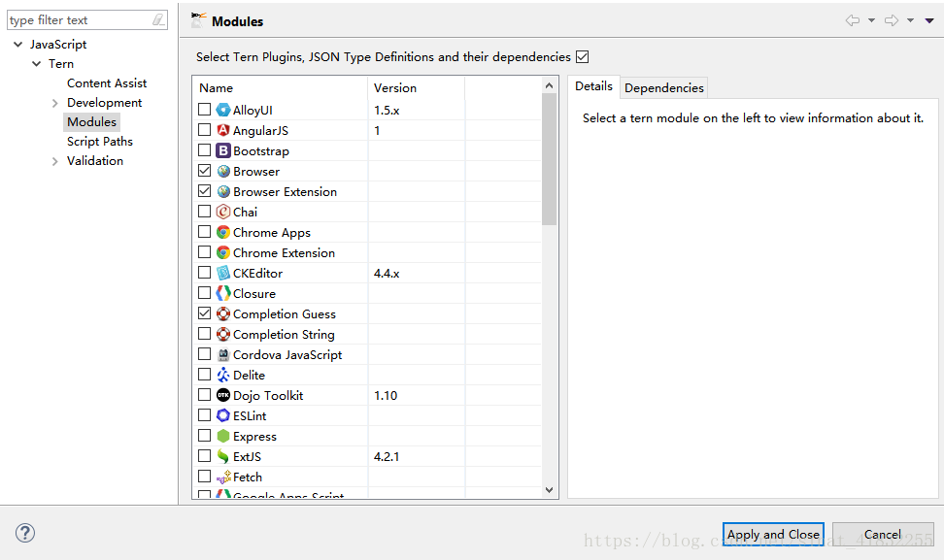Image resolution: width=944 pixels, height=560 pixels.
Task: Check the Chrome Apps checkbox
Action: click(205, 232)
